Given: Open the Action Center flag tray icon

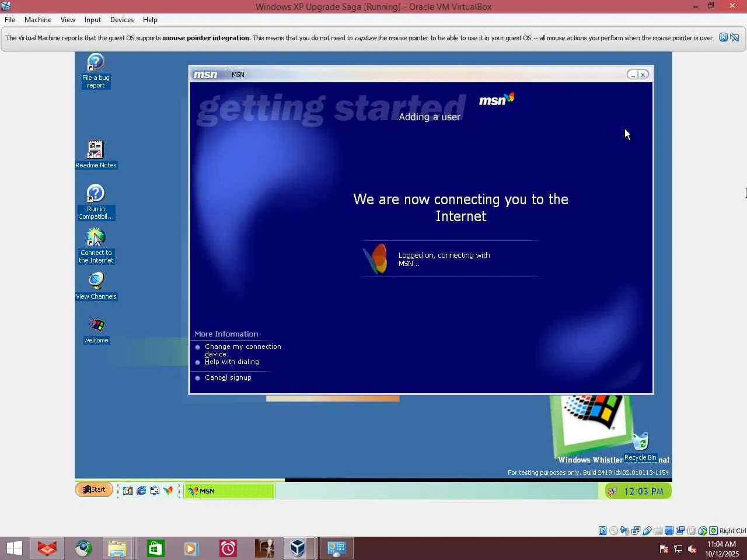Looking at the screenshot, I should (x=664, y=549).
